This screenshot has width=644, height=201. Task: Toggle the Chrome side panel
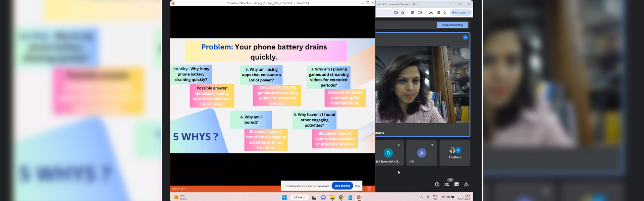(x=438, y=13)
